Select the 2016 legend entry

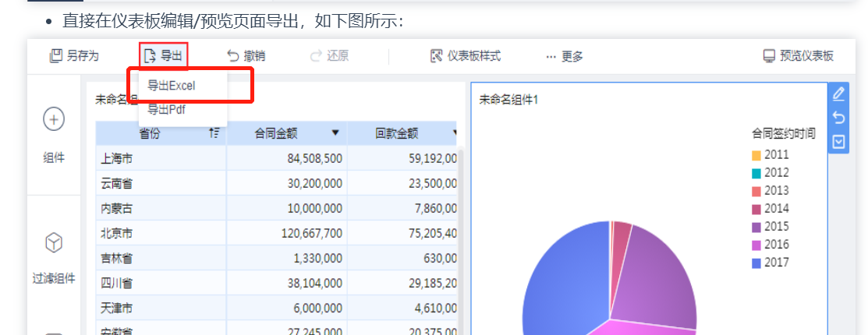[770, 245]
